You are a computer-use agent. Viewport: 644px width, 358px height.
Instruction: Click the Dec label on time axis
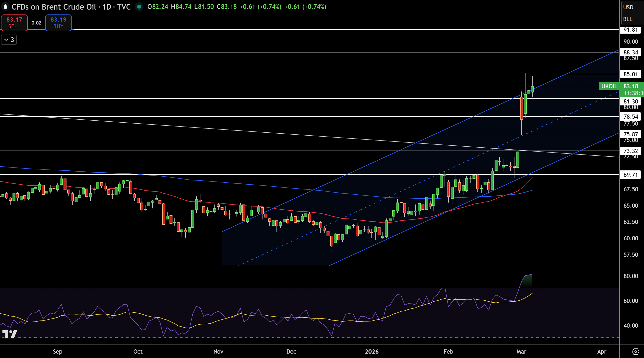coord(291,352)
